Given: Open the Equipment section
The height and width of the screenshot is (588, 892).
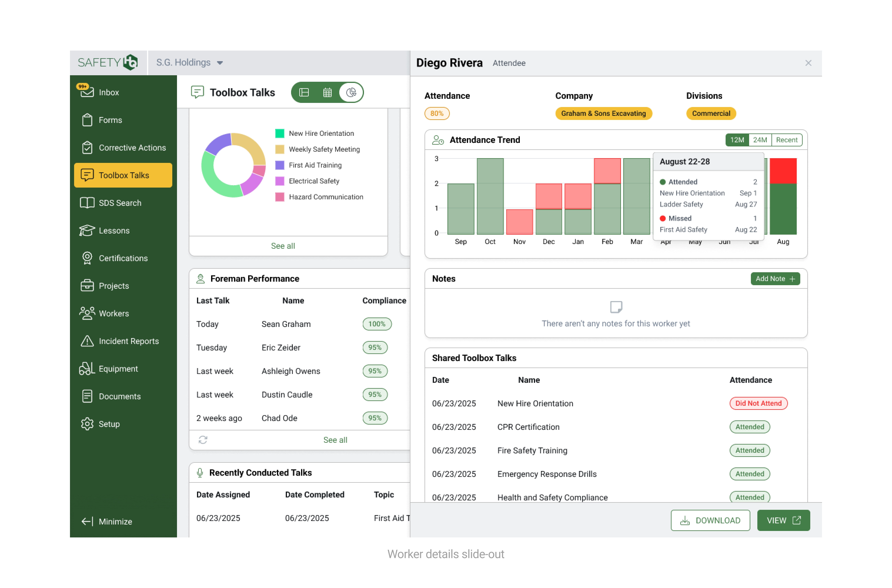Looking at the screenshot, I should coord(118,369).
